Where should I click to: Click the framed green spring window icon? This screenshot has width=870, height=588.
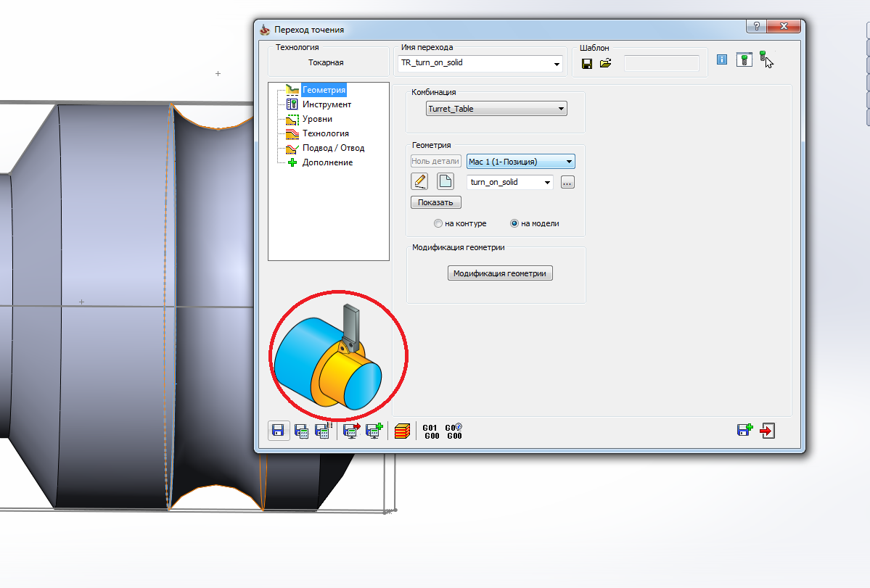(744, 59)
